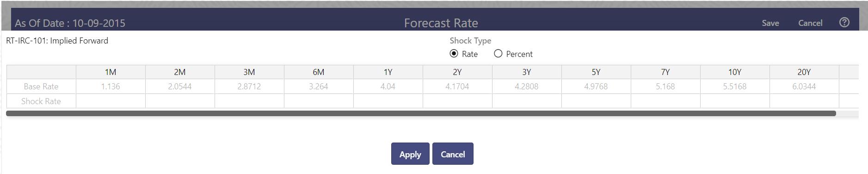Click the Shock Rate cell for 5Y
The image size is (868, 174).
point(596,101)
